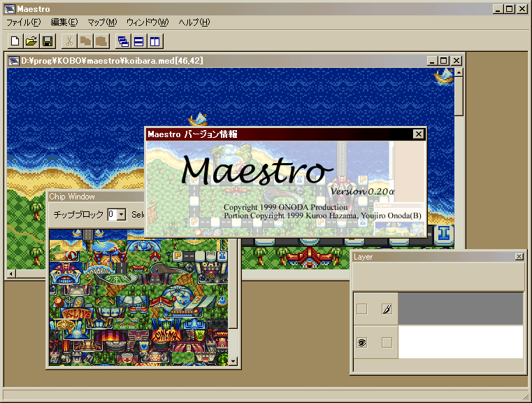This screenshot has height=403, width=532.
Task: Select the Copy toolbar icon
Action: coord(85,41)
